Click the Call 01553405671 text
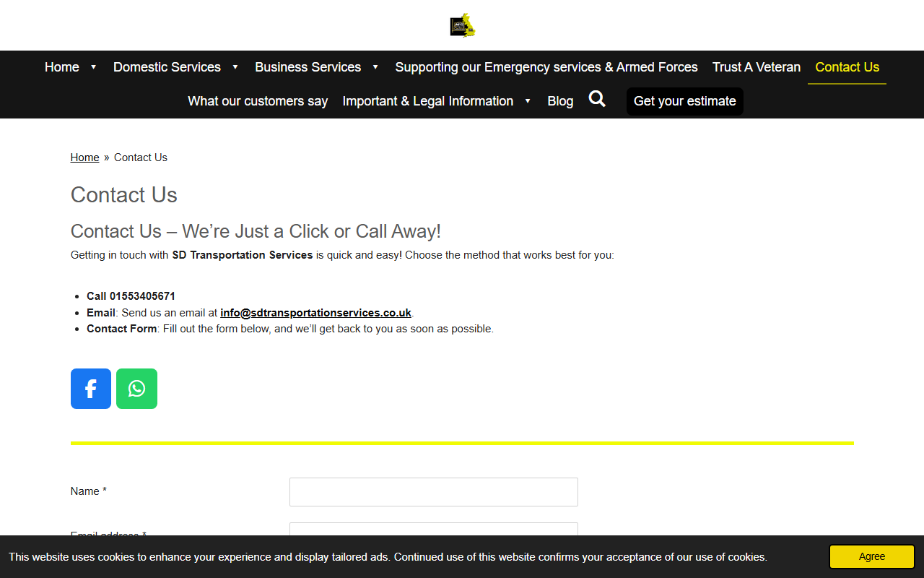Viewport: 924px width, 578px height. pyautogui.click(x=131, y=296)
